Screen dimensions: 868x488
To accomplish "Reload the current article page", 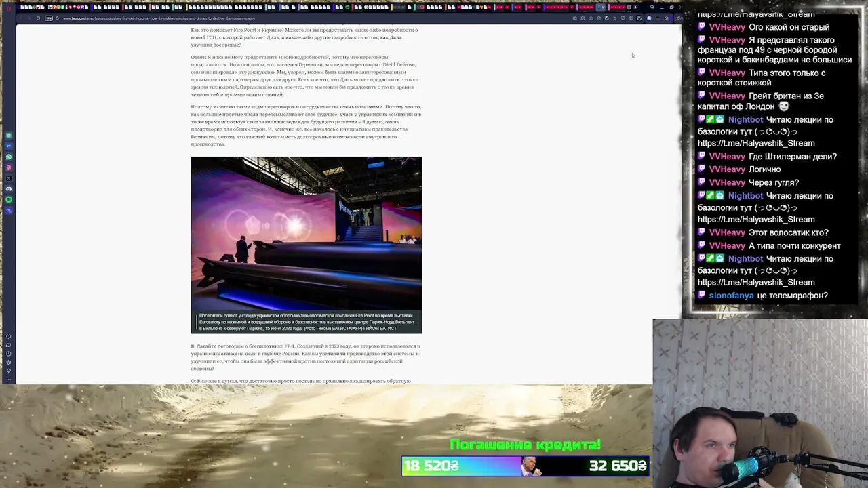I will click(38, 18).
